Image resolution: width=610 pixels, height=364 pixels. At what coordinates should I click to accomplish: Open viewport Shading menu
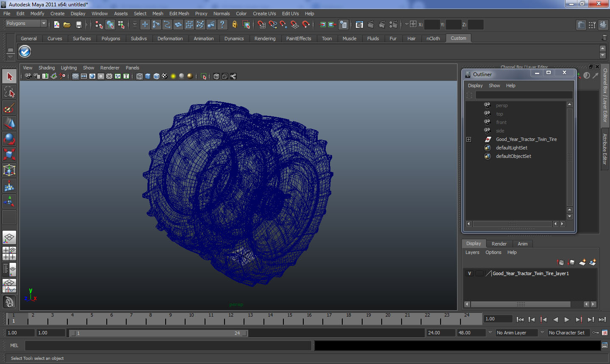pos(47,68)
